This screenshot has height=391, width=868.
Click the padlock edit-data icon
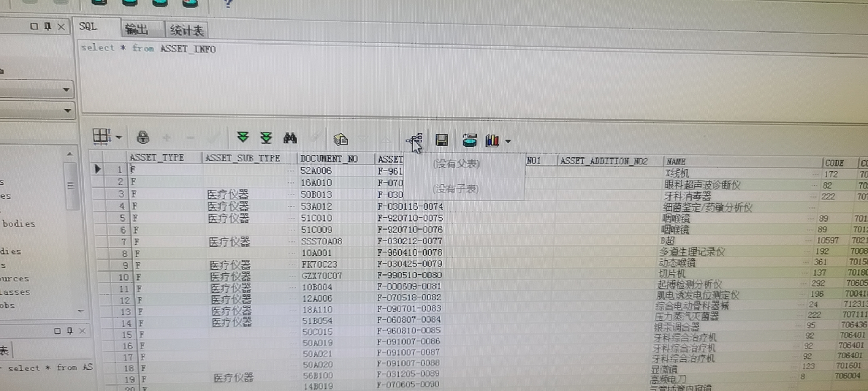[143, 138]
